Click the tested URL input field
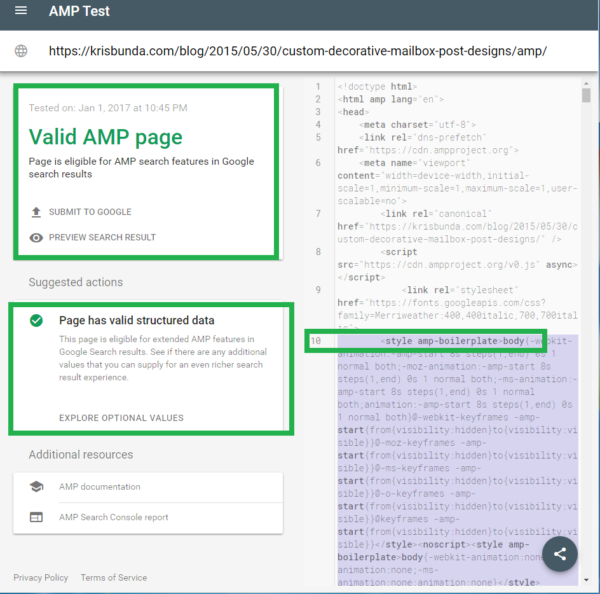Viewport: 600px width, 594px height. 298,51
